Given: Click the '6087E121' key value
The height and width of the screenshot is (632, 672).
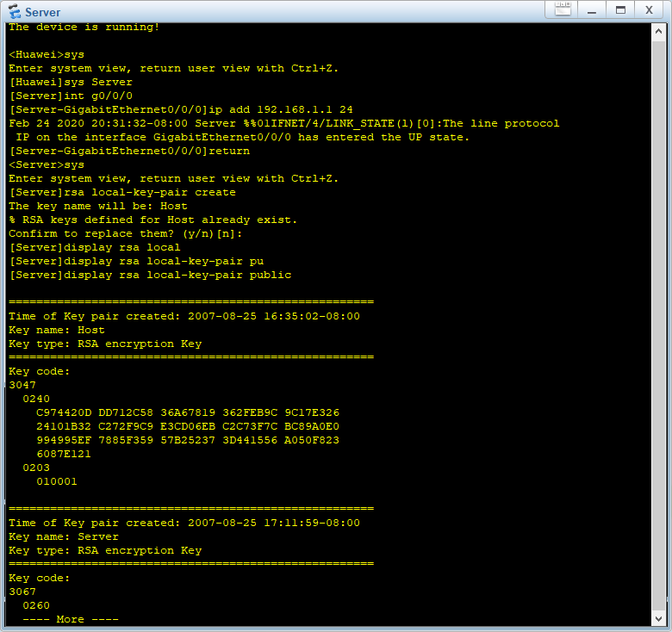Looking at the screenshot, I should (64, 454).
